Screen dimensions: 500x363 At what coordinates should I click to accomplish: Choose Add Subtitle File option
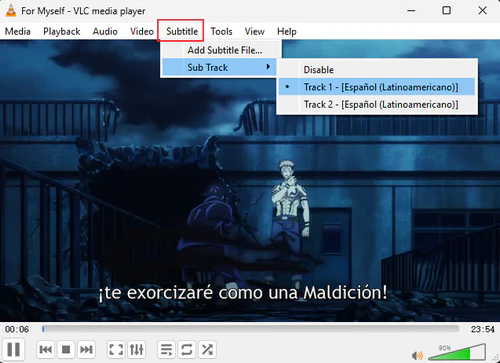click(x=220, y=50)
